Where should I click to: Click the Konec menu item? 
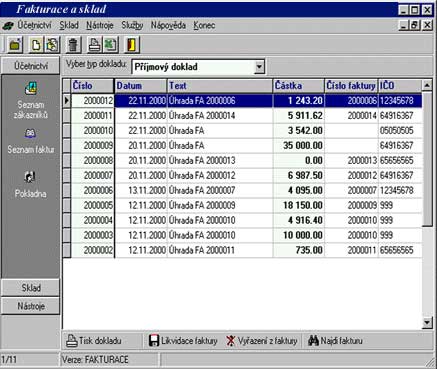coord(204,25)
